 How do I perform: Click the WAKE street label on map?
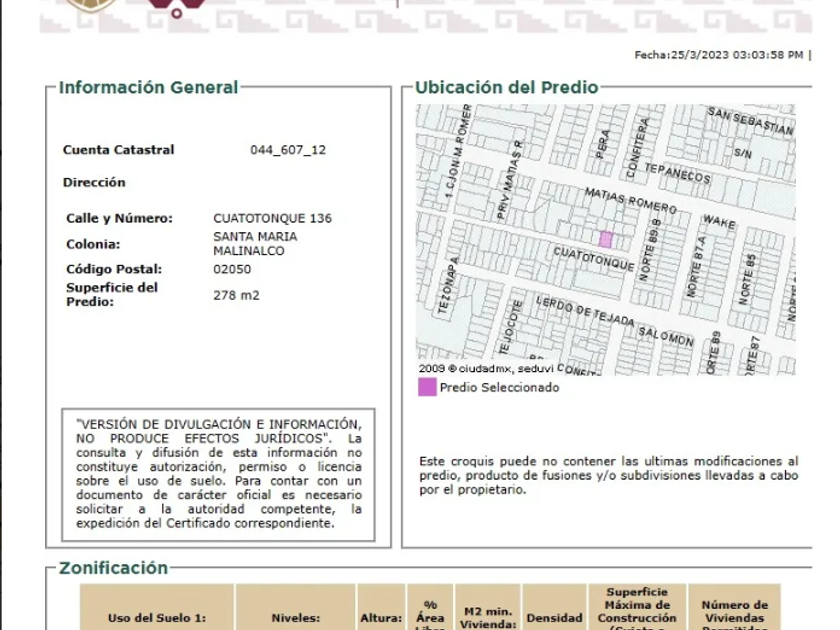(x=719, y=221)
